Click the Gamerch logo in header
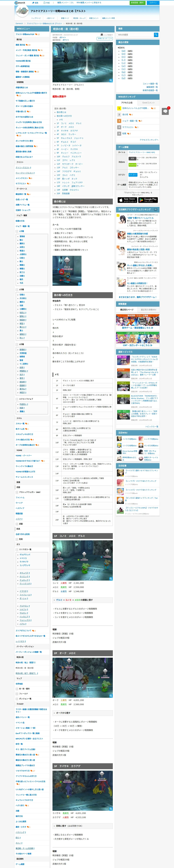 tap(20, 3)
